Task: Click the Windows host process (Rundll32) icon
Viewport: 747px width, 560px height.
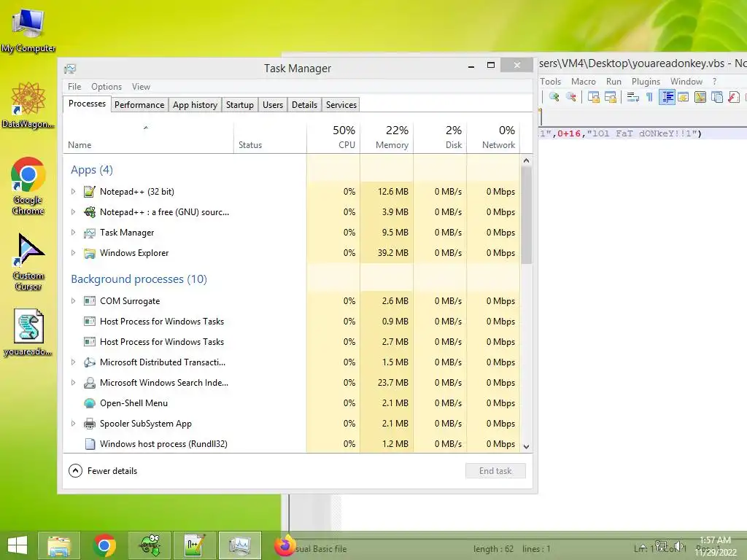Action: tap(90, 444)
